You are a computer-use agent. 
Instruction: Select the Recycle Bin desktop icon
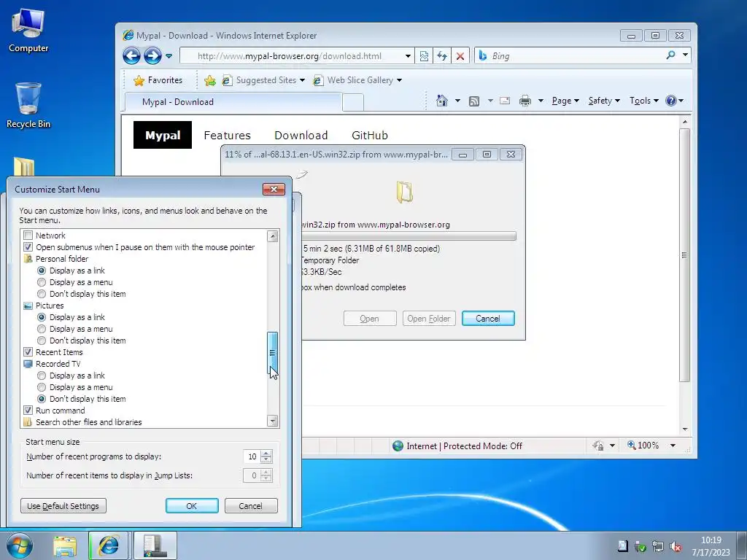28,105
